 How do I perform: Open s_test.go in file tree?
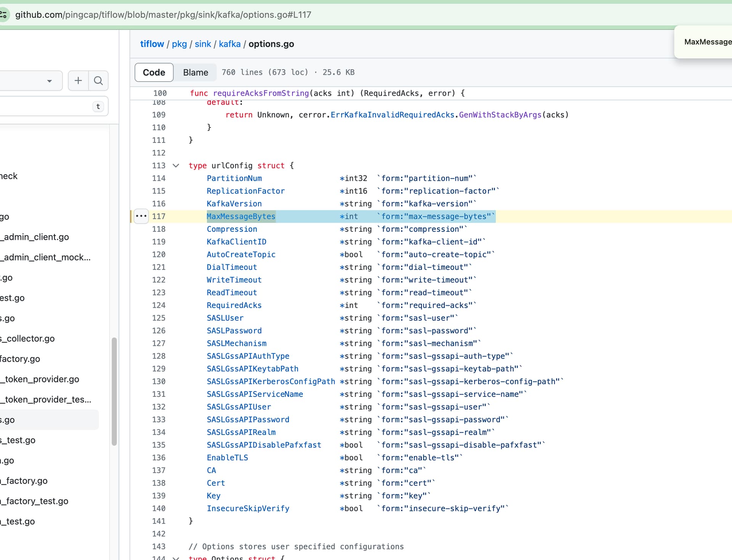[18, 440]
